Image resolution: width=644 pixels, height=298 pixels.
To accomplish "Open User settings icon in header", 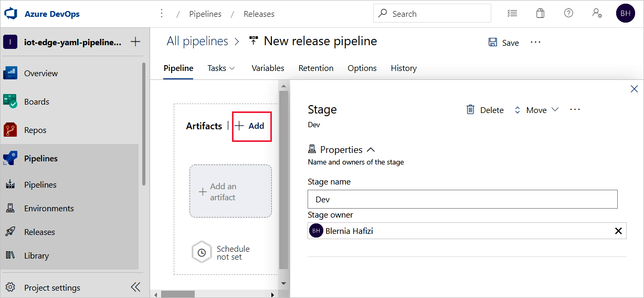I will coord(597,14).
